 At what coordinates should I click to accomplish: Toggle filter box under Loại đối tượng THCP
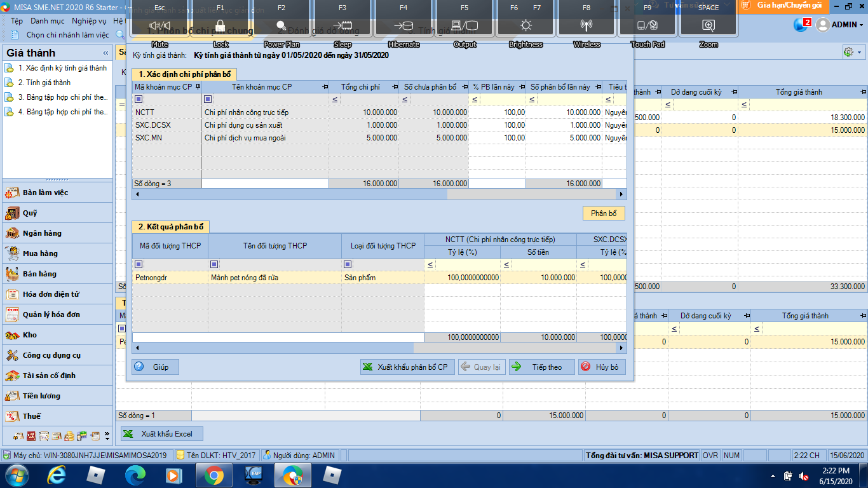point(348,264)
